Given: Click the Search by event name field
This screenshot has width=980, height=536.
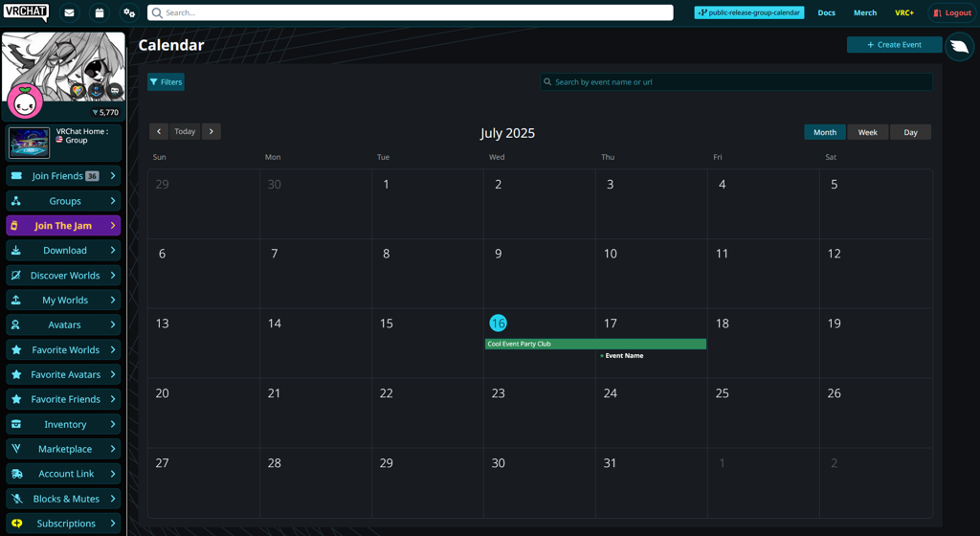Looking at the screenshot, I should coord(737,82).
